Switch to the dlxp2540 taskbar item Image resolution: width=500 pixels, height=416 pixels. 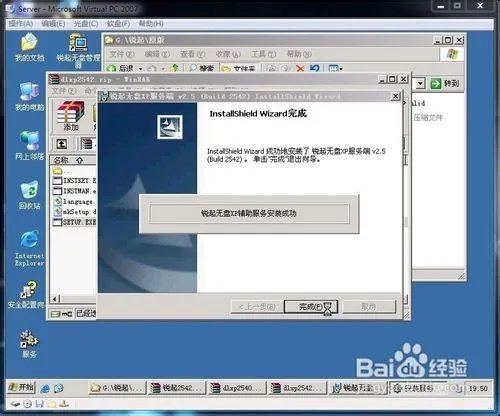[x=237, y=388]
